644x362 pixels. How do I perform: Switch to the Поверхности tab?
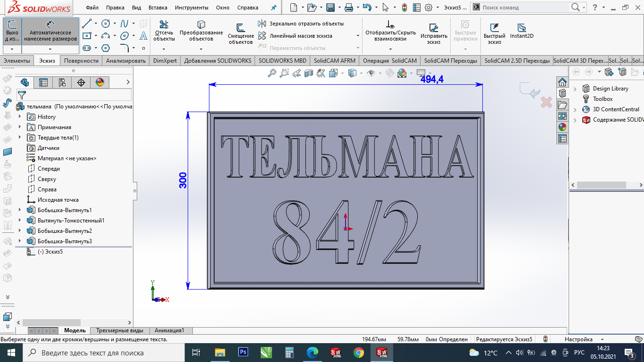[x=81, y=61]
